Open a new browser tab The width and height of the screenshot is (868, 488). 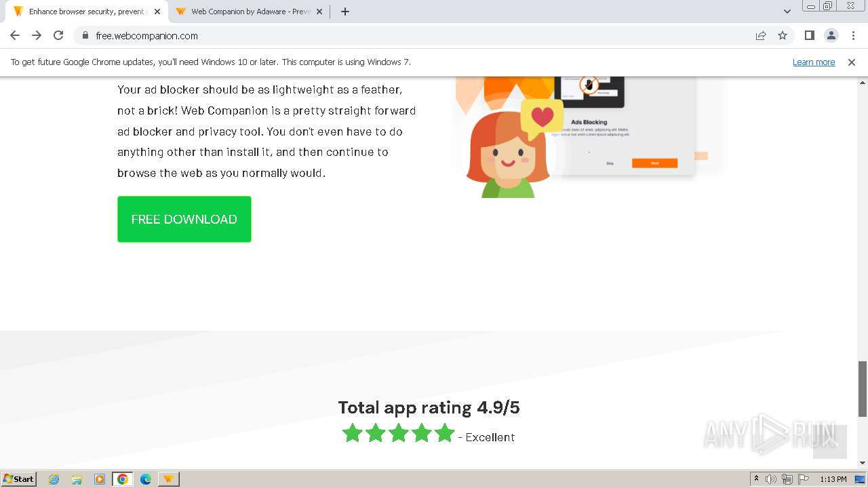[x=344, y=12]
